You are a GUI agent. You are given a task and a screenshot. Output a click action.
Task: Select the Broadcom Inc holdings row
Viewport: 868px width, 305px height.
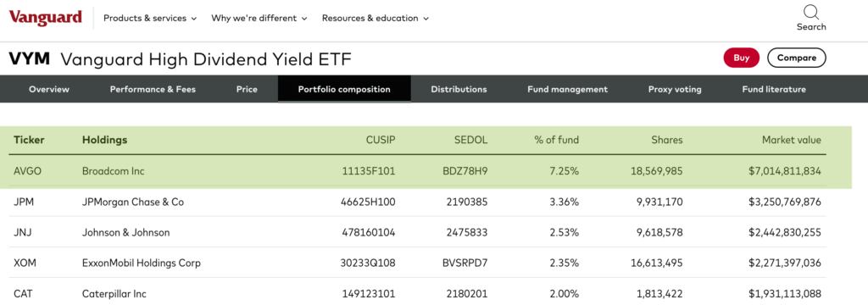point(417,171)
